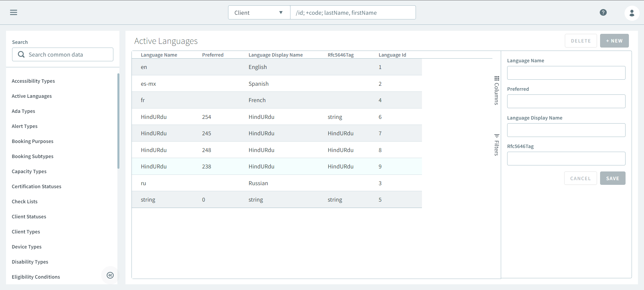Click the search magnifier icon in sidebar
This screenshot has height=290, width=644.
pyautogui.click(x=21, y=54)
